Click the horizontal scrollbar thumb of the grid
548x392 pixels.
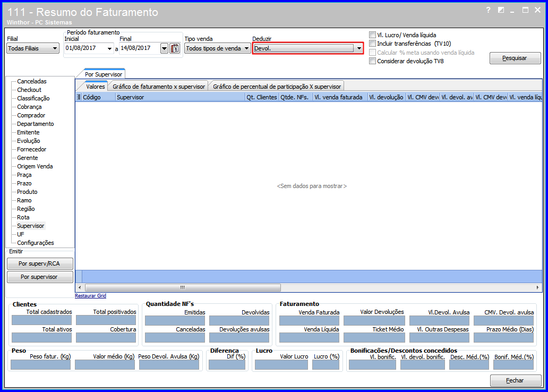pyautogui.click(x=182, y=287)
